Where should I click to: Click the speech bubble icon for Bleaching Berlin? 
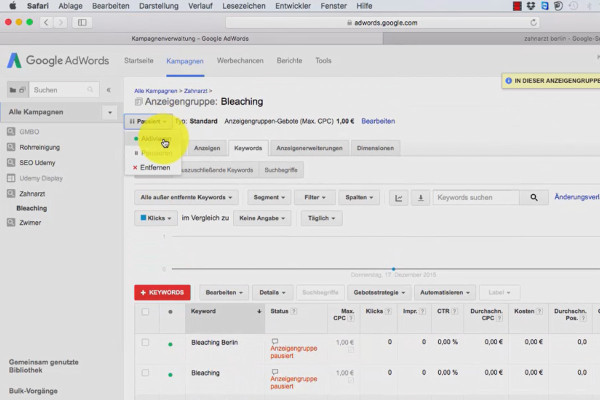(x=275, y=341)
